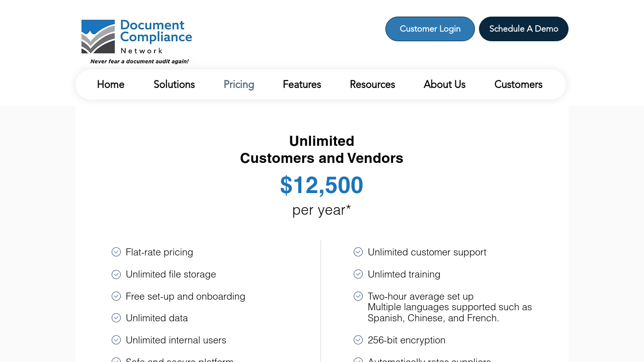Open the Customers menu item

pyautogui.click(x=518, y=84)
